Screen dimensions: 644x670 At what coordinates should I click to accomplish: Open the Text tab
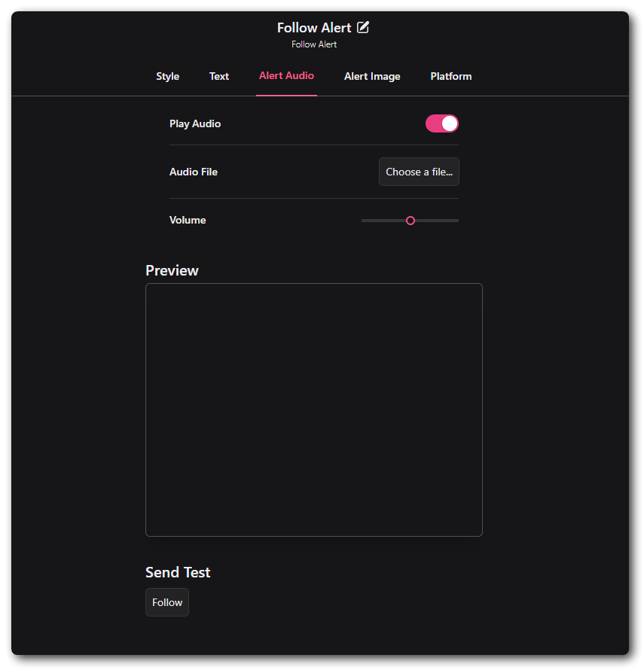pyautogui.click(x=218, y=76)
